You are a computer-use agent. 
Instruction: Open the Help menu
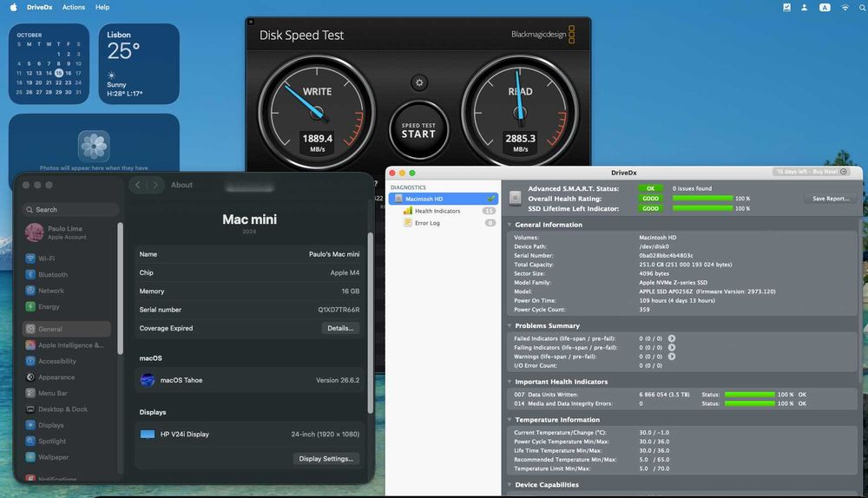[x=102, y=7]
